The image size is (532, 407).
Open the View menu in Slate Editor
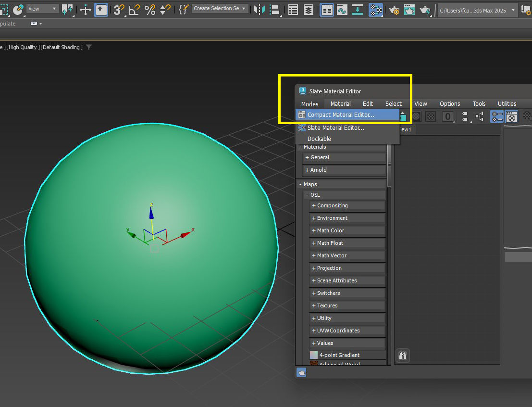coord(421,103)
